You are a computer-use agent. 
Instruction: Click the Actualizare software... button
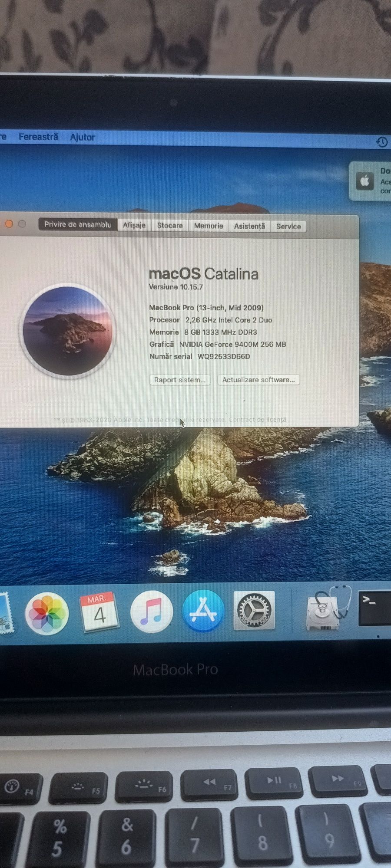tap(258, 380)
